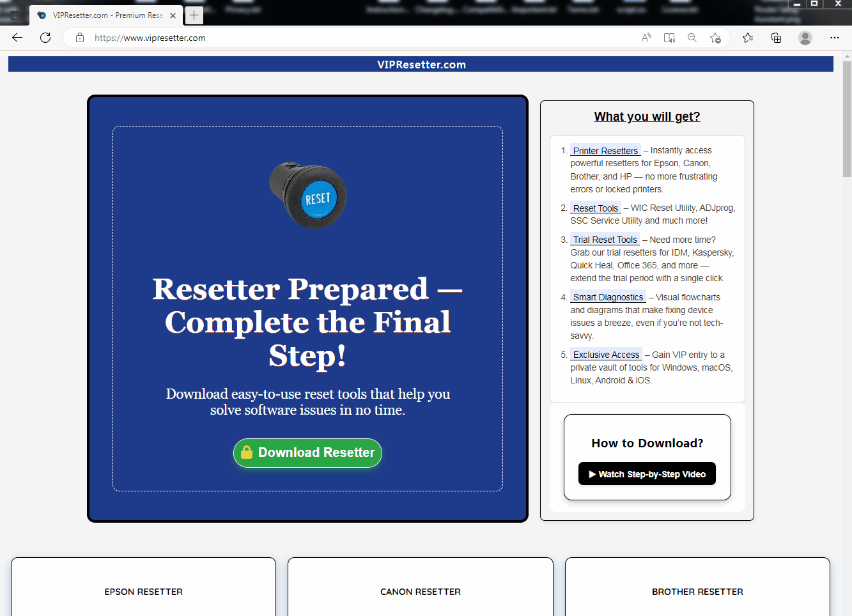Screen dimensions: 852x616
Task: View site information via lock icon
Action: point(80,38)
